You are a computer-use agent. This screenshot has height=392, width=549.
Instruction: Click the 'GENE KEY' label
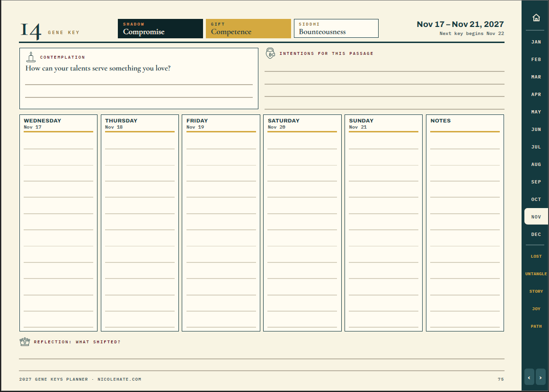point(64,33)
